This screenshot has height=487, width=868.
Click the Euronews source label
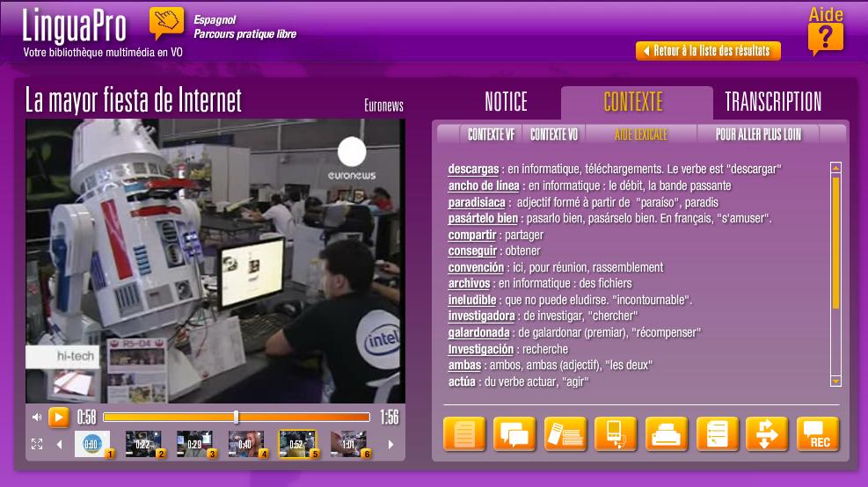point(383,105)
